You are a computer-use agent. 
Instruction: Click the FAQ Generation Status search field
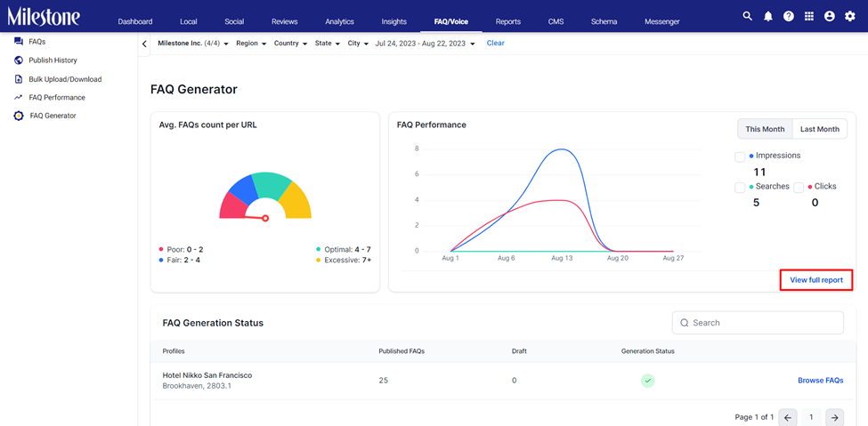(758, 323)
